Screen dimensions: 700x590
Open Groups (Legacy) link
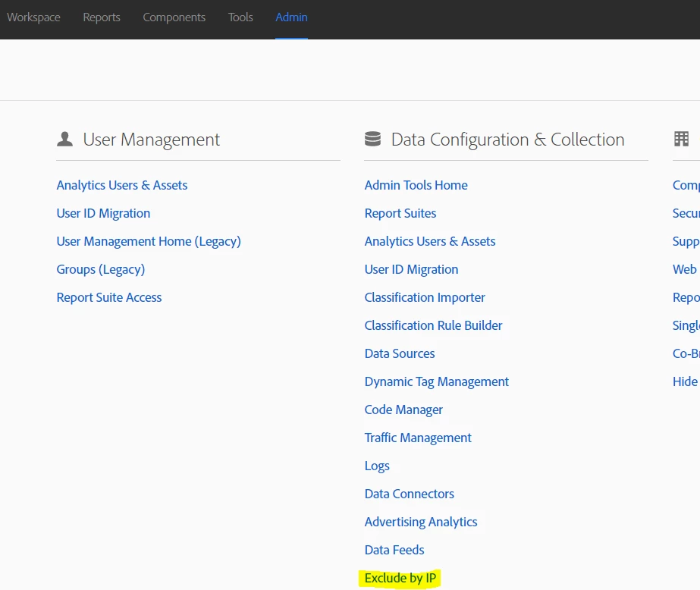coord(100,269)
